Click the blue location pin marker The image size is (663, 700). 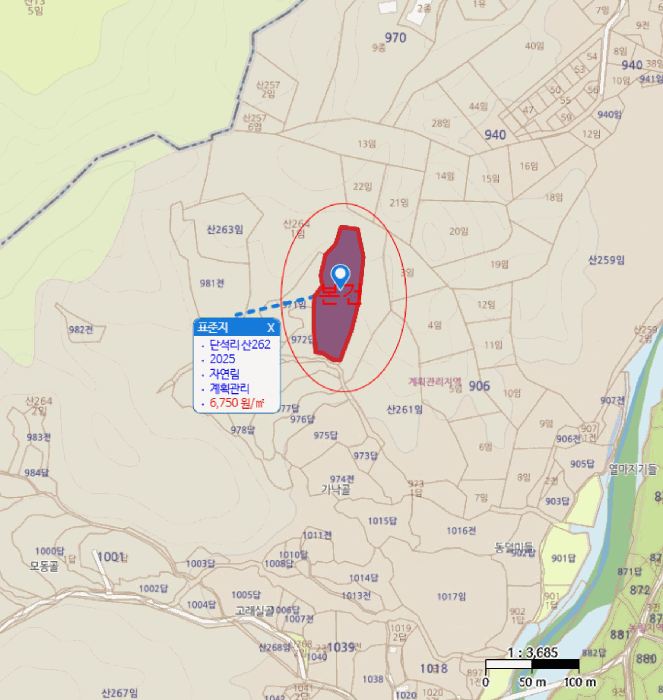click(340, 277)
